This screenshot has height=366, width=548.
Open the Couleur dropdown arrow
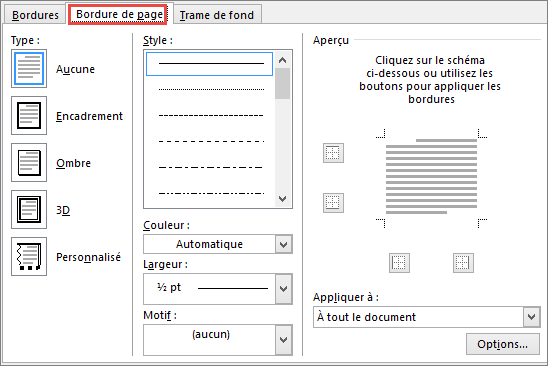[x=283, y=244]
